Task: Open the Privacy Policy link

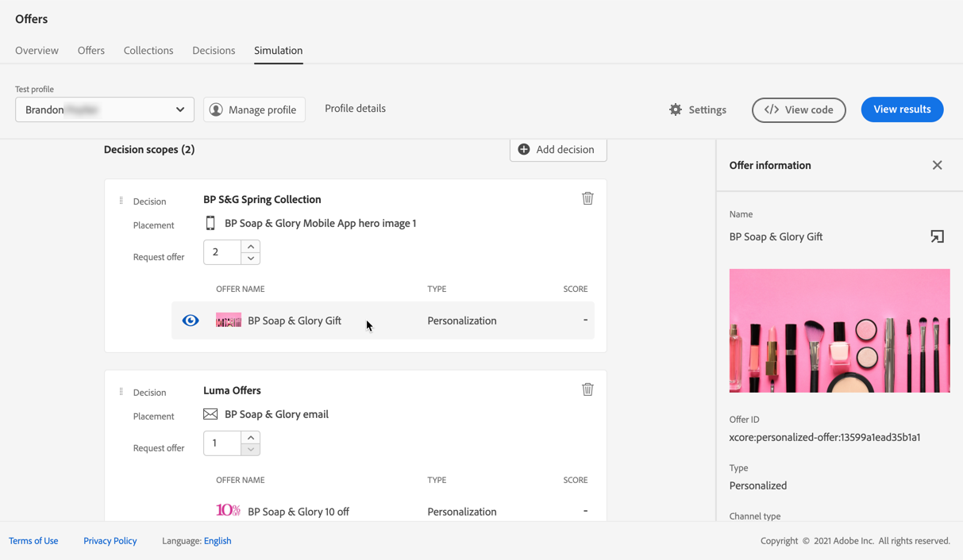Action: 110,541
